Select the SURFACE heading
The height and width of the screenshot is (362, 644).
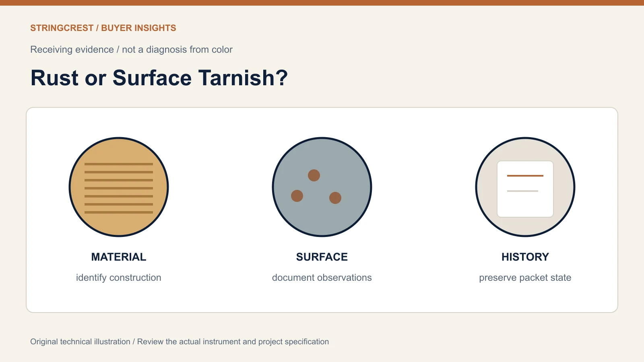322,257
